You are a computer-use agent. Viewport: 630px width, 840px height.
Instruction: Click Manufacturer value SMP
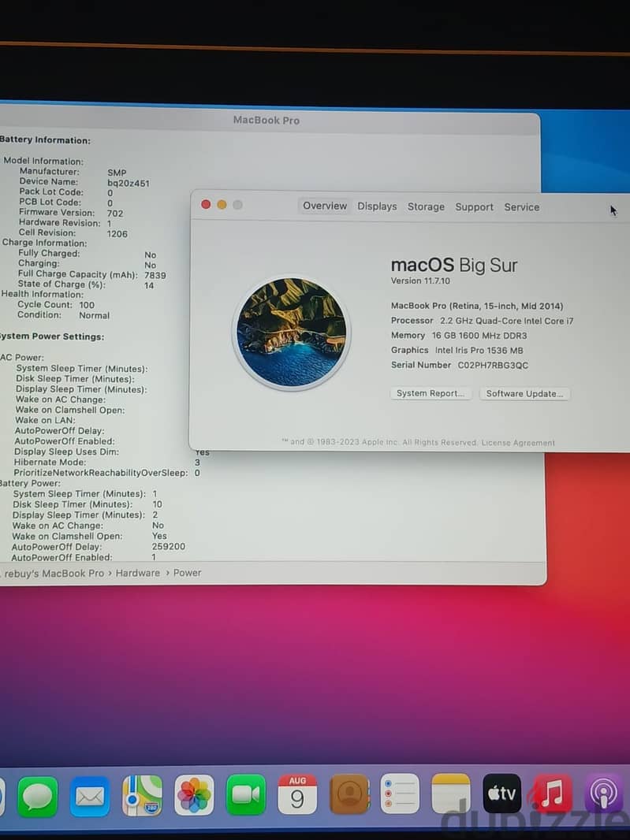pyautogui.click(x=117, y=173)
